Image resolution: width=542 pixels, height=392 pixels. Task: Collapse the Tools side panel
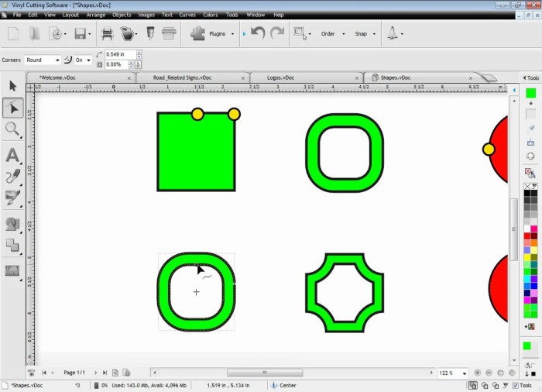click(524, 77)
